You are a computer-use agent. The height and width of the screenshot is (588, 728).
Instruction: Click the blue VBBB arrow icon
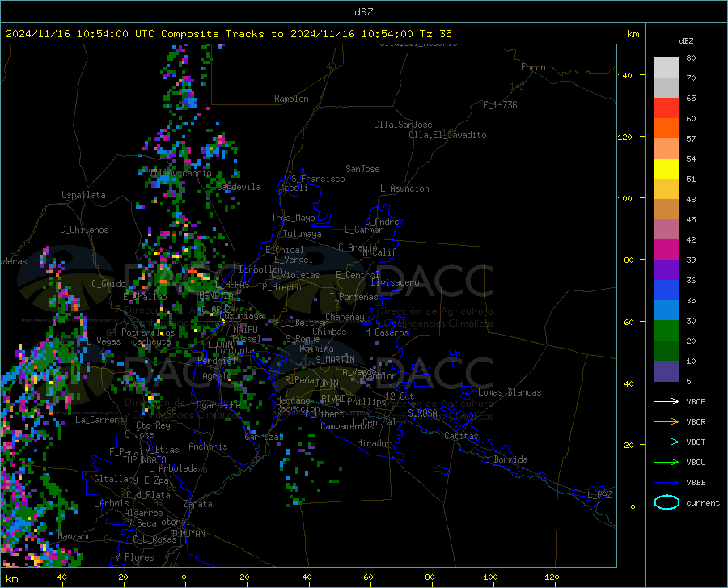point(667,483)
